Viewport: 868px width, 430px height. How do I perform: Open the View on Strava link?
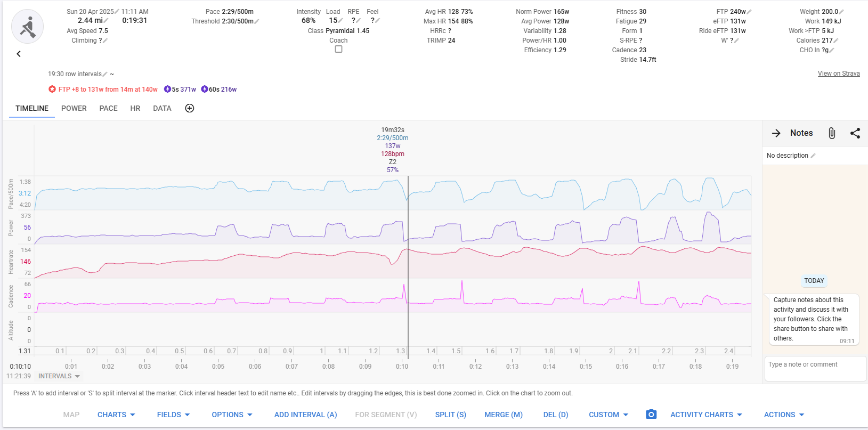click(839, 74)
